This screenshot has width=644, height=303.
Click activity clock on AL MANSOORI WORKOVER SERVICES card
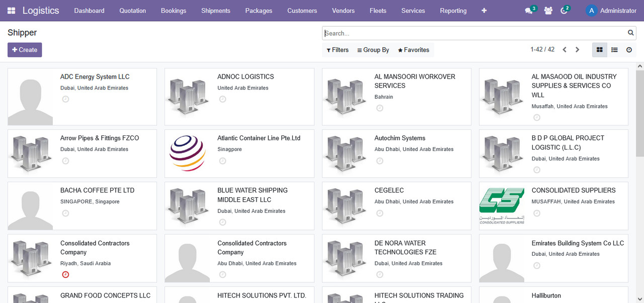click(x=380, y=108)
